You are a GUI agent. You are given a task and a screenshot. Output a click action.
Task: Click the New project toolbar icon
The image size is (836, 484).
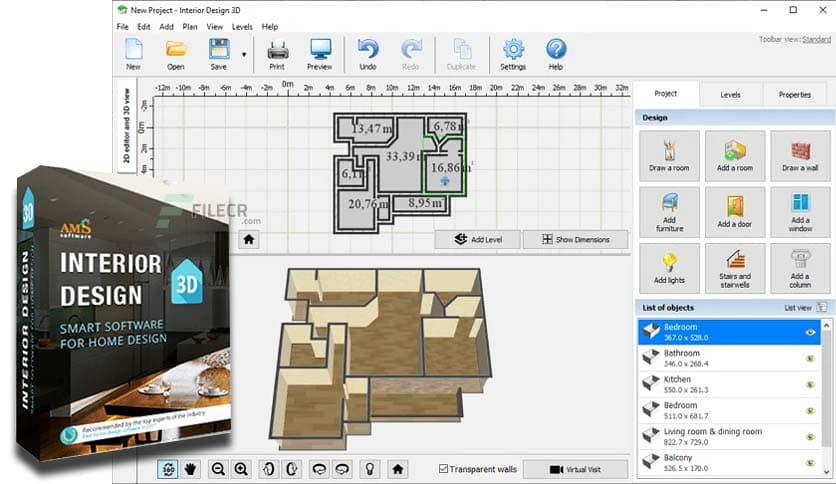pos(133,54)
